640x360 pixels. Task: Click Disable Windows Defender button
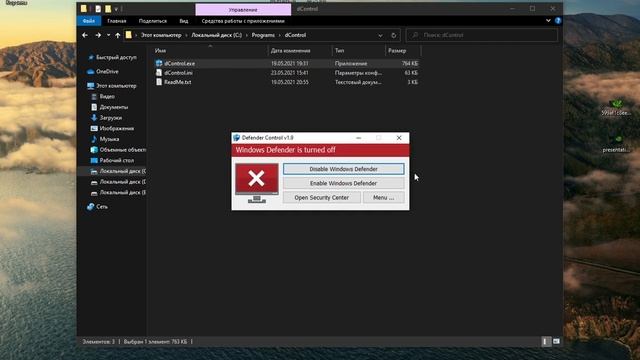tap(343, 169)
